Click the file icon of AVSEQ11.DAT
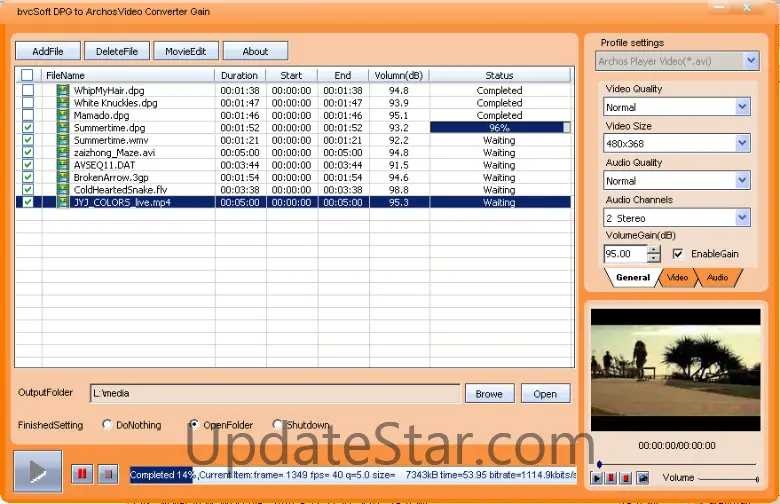Viewport: 780px width, 504px height. click(x=63, y=165)
